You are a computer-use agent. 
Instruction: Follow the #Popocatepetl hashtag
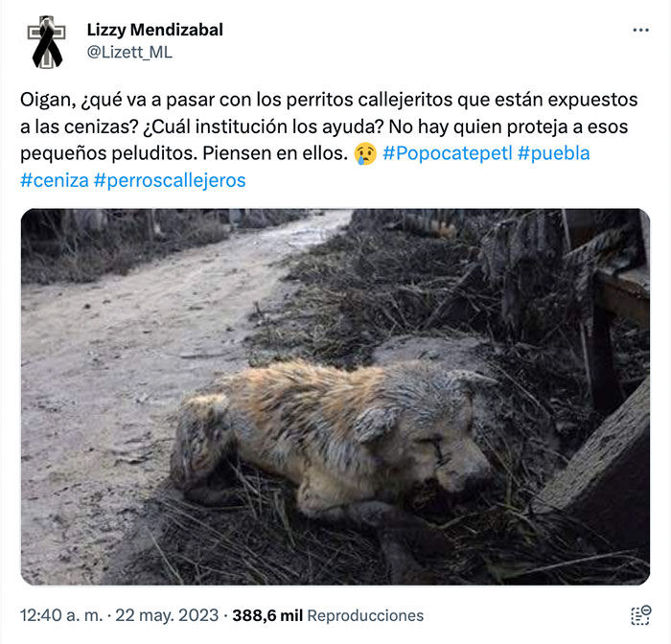(x=448, y=153)
